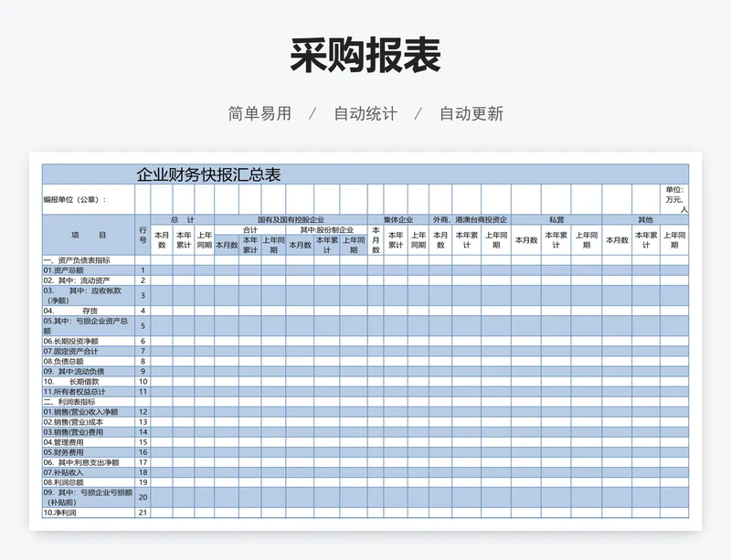This screenshot has width=731, height=560.
Task: Click the 简单易用 subtitle text
Action: tap(260, 113)
